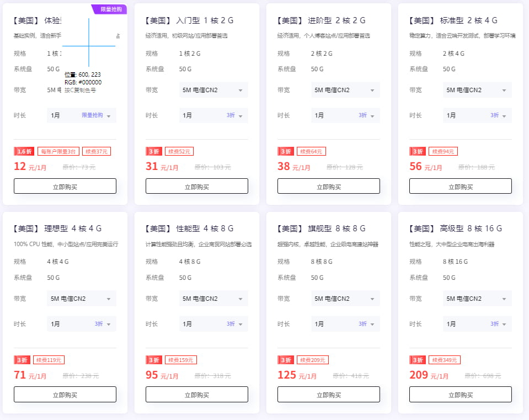The height and width of the screenshot is (420, 529).
Task: Buy the 旗舰型 8核8G plan
Action: click(x=329, y=395)
